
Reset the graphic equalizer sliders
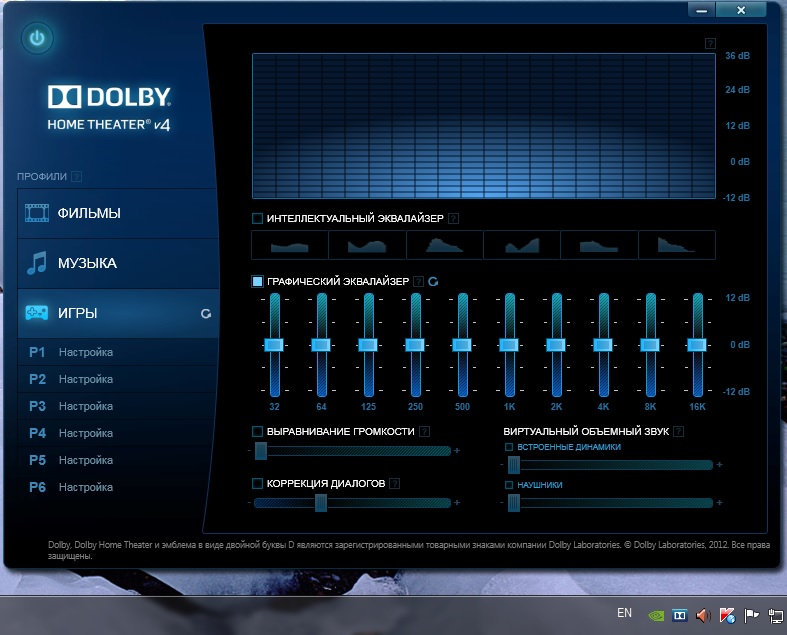[x=433, y=282]
